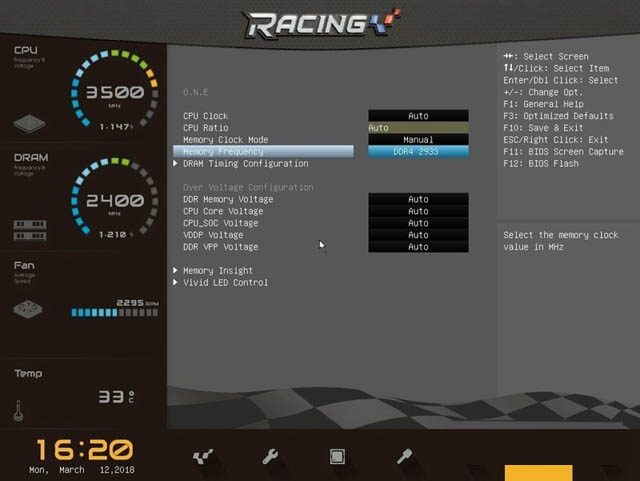Open the DDR4 2933 memory frequency dropdown

418,152
